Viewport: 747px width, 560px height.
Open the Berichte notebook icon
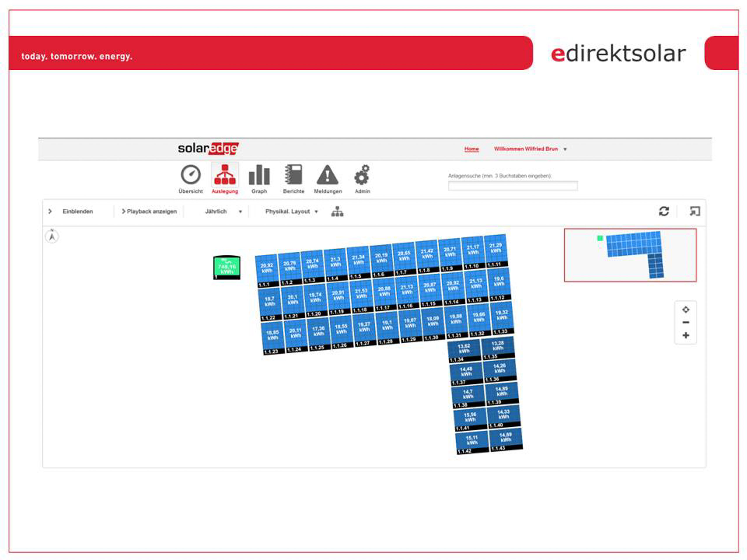coord(294,174)
